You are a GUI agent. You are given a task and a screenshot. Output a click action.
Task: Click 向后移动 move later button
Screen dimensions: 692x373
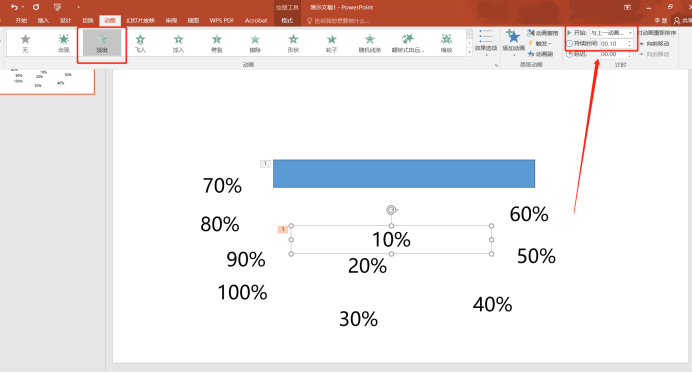(x=654, y=54)
